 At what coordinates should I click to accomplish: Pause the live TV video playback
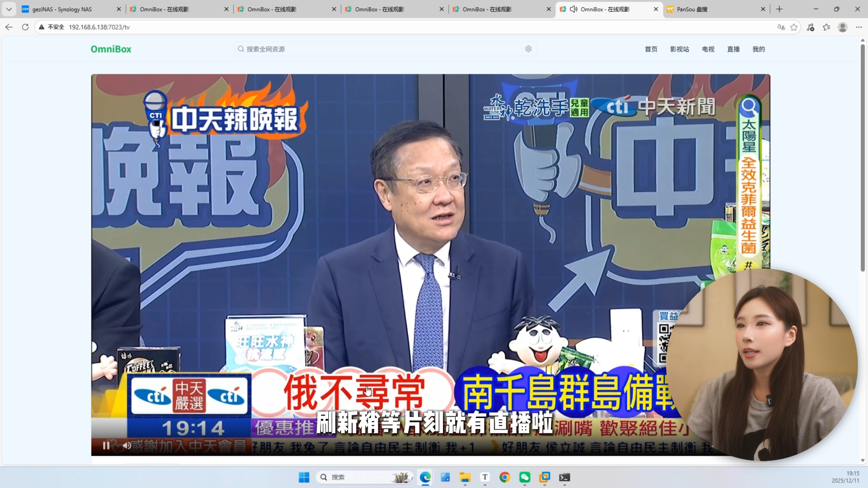(106, 446)
